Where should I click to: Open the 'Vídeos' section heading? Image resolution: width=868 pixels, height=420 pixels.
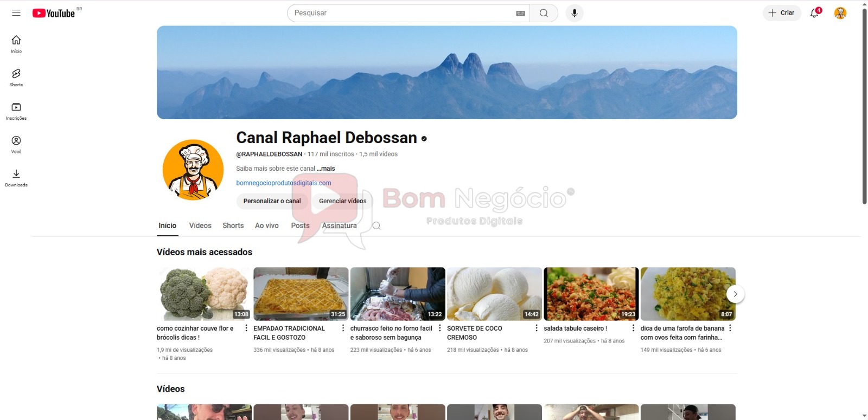(x=171, y=389)
